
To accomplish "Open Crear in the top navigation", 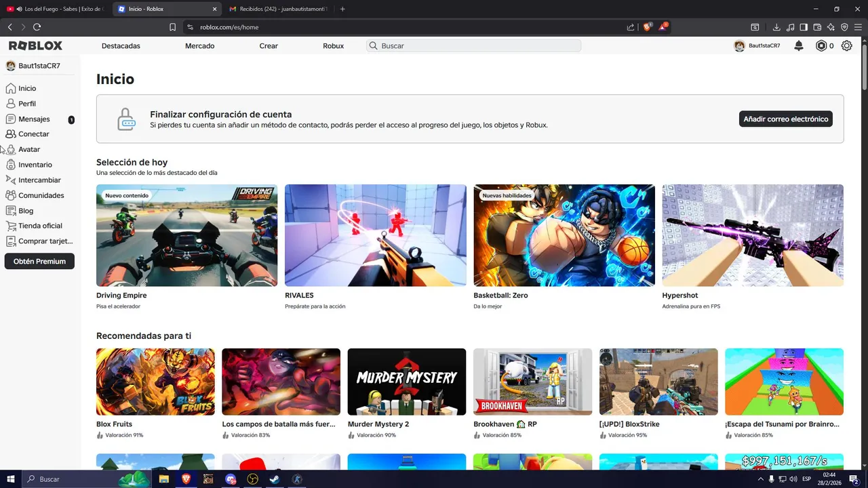I will (269, 46).
